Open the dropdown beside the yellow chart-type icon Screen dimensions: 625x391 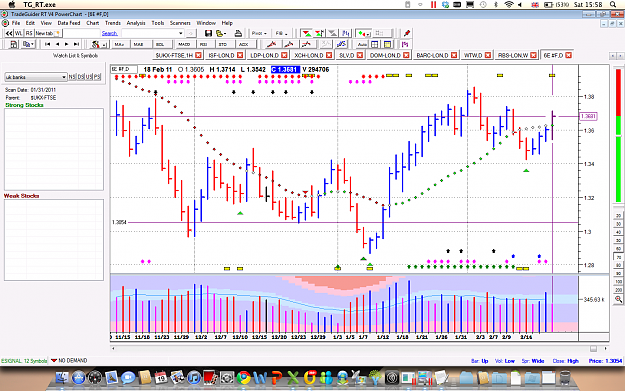[x=225, y=33]
